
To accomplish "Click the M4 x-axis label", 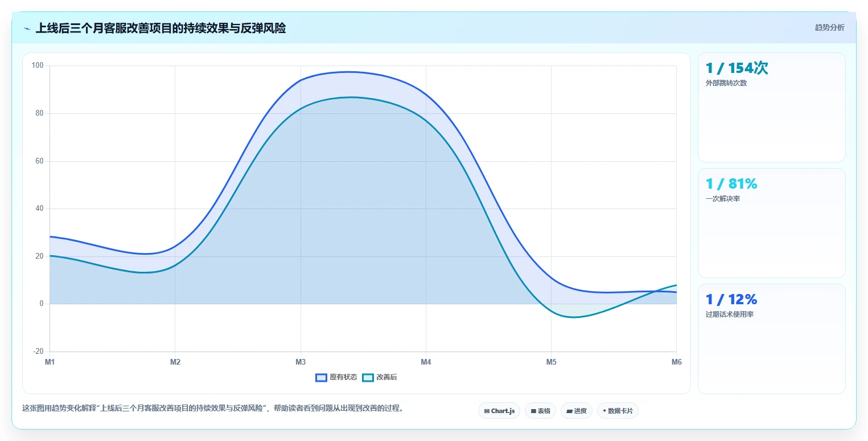I will pos(426,362).
